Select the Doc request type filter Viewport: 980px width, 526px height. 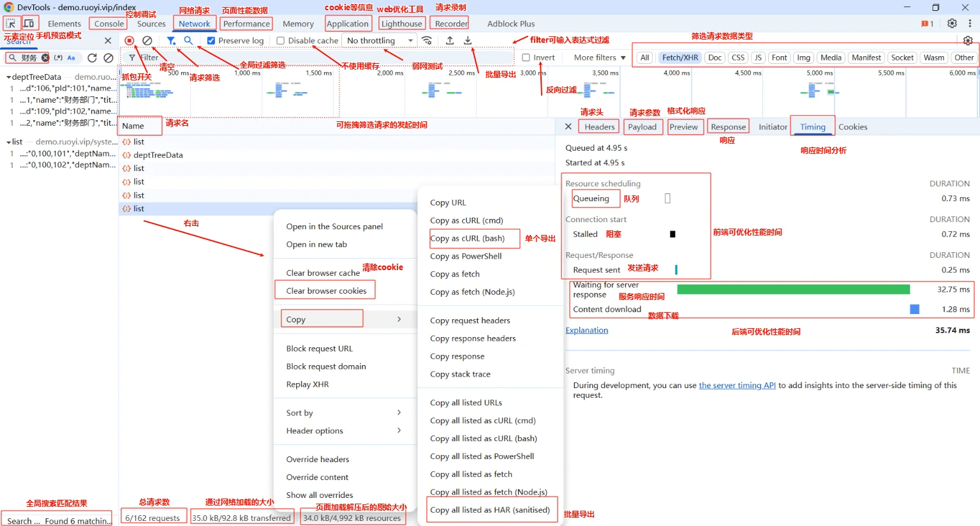[715, 57]
